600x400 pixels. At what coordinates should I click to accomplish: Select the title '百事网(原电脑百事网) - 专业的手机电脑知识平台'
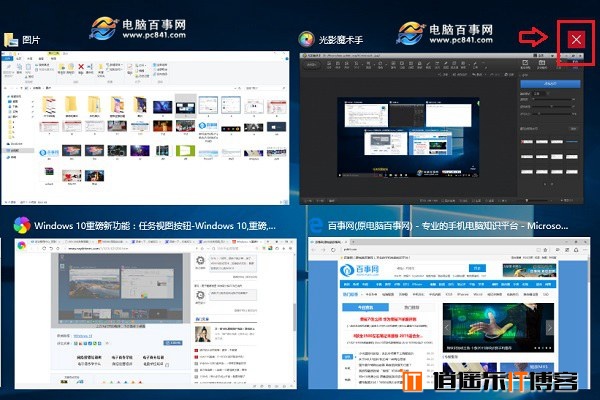click(423, 226)
